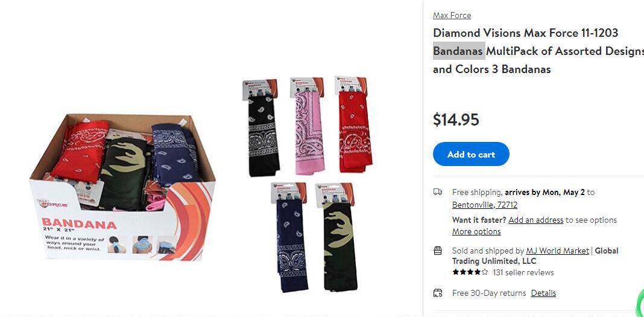
Task: Click the delivery truck shipping icon
Action: (x=438, y=192)
